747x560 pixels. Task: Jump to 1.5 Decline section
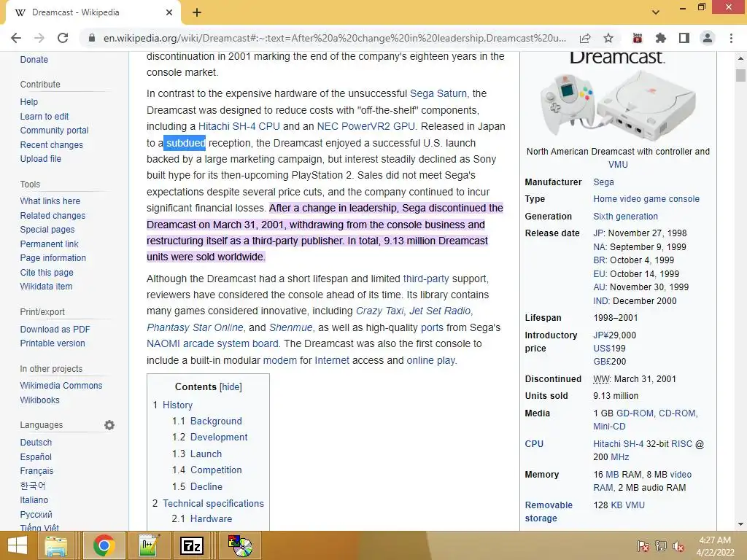click(x=206, y=486)
